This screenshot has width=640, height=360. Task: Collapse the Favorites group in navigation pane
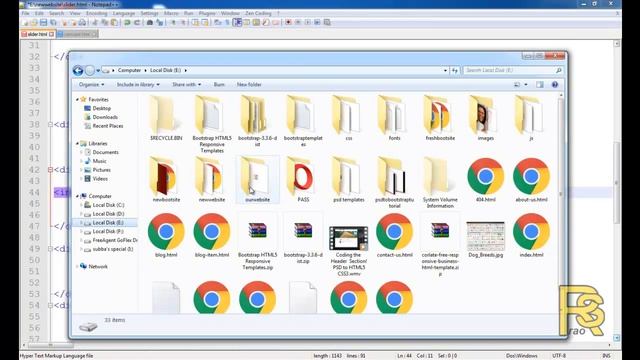pyautogui.click(x=77, y=100)
